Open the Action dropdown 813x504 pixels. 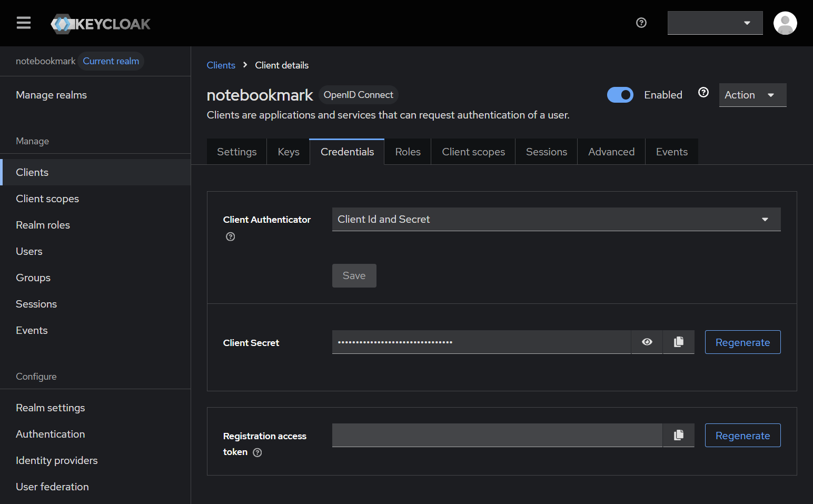coord(752,95)
